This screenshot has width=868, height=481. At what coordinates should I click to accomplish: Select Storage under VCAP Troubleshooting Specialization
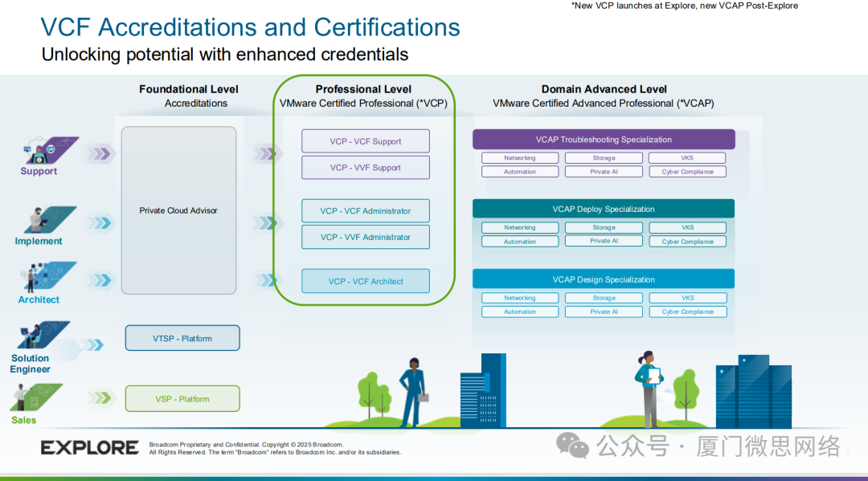(604, 157)
